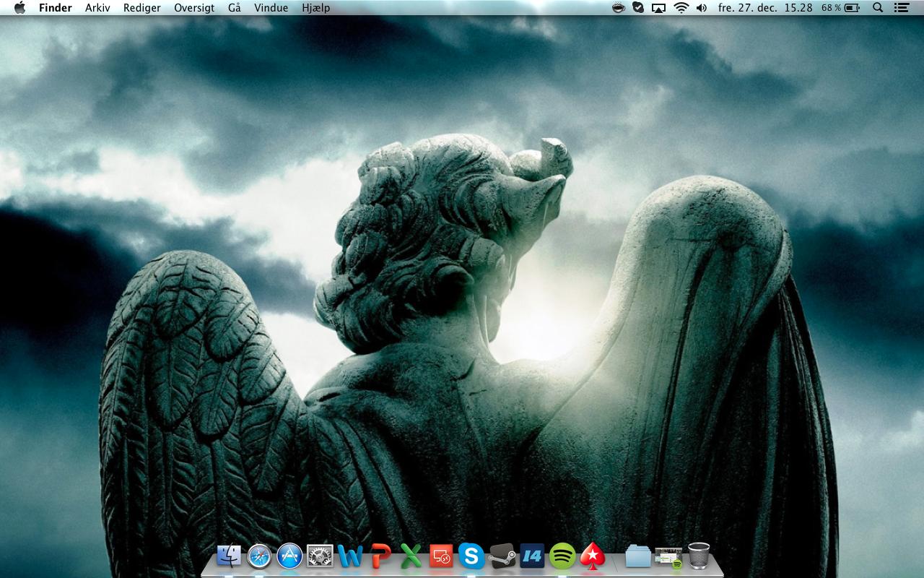Viewport: 924px width, 578px height.
Task: Open the volume control menu
Action: click(x=702, y=8)
